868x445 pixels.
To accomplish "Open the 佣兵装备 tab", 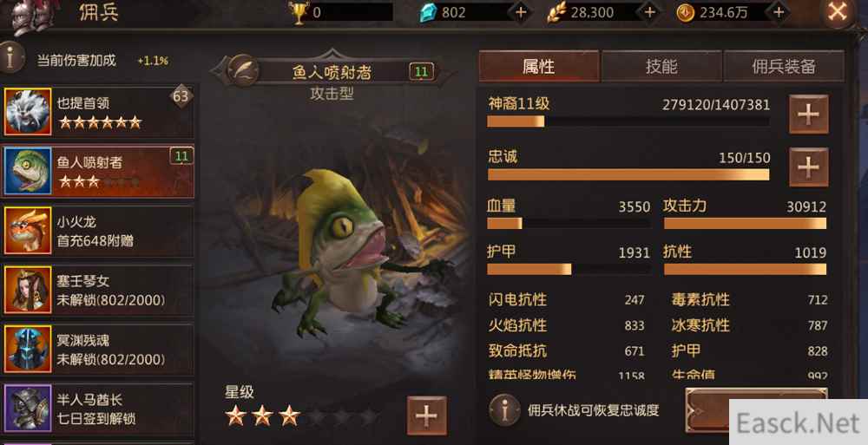I will point(784,67).
